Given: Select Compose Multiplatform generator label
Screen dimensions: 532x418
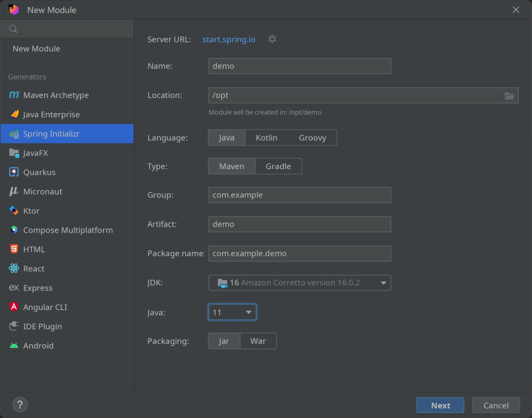Looking at the screenshot, I should point(68,230).
